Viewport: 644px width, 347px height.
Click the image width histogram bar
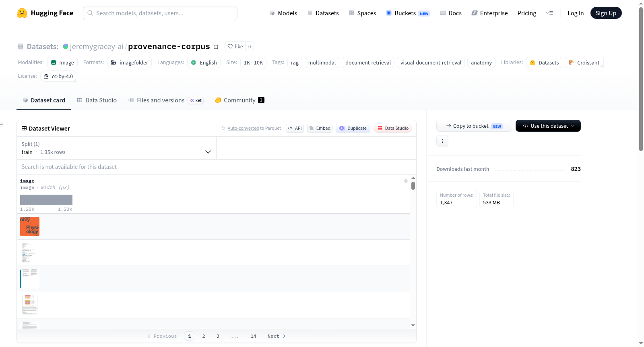click(x=46, y=200)
